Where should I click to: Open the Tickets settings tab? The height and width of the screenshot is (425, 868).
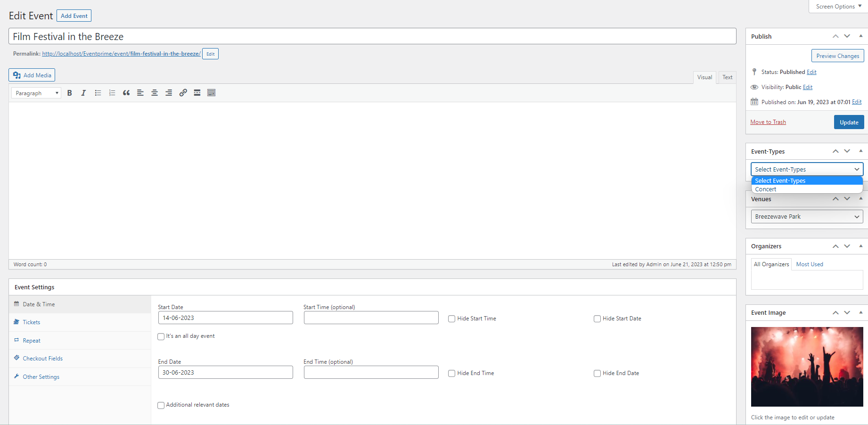tap(32, 322)
